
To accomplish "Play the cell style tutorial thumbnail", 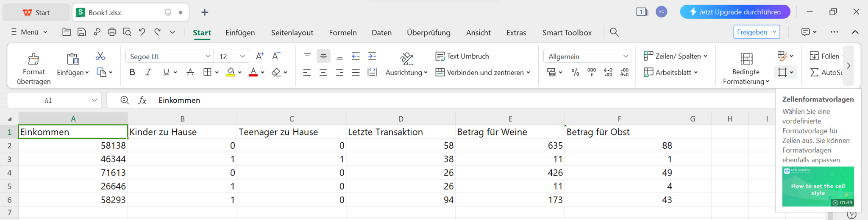I will pyautogui.click(x=818, y=186).
